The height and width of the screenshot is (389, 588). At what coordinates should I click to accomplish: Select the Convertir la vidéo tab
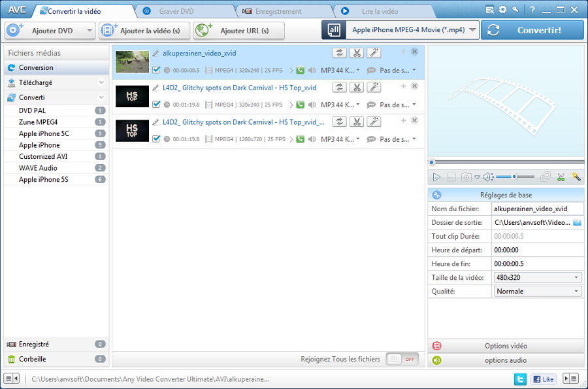point(74,11)
